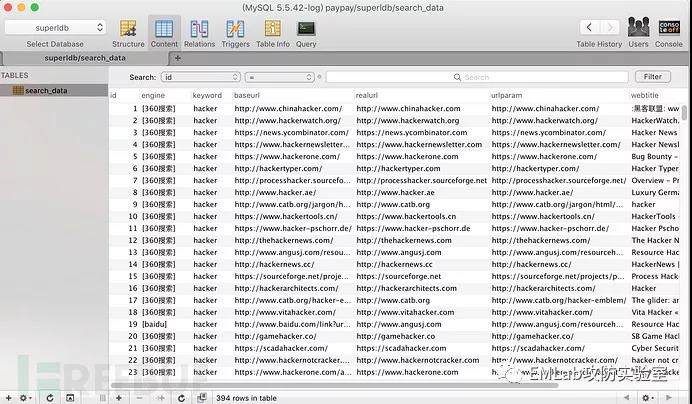The image size is (692, 404).
Task: Select the superldb/search_data tab
Action: tap(85, 58)
